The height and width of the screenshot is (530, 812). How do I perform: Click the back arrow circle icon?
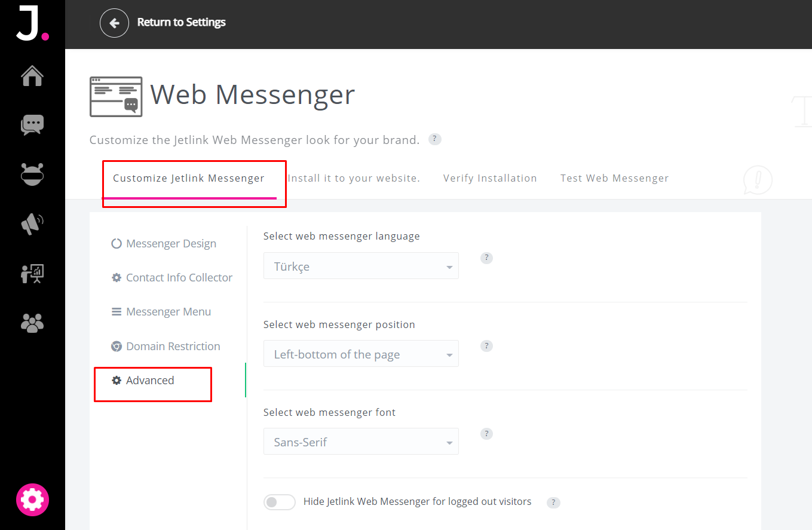point(114,23)
